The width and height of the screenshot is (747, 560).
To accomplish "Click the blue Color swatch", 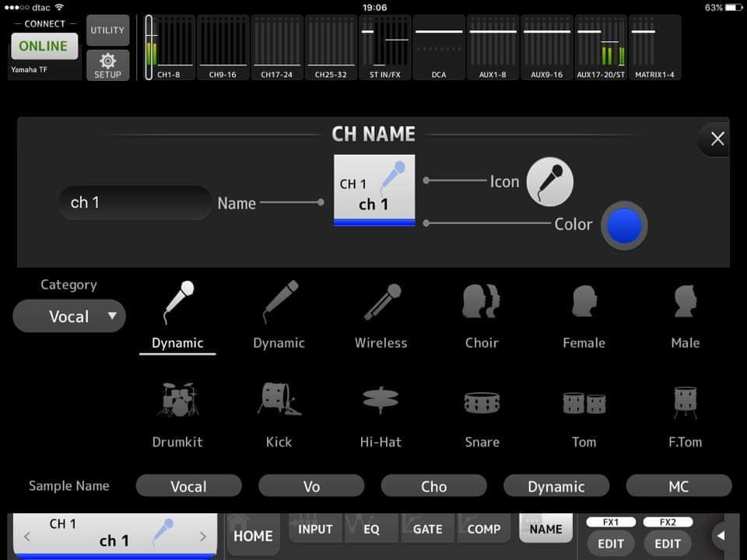I will tap(623, 226).
